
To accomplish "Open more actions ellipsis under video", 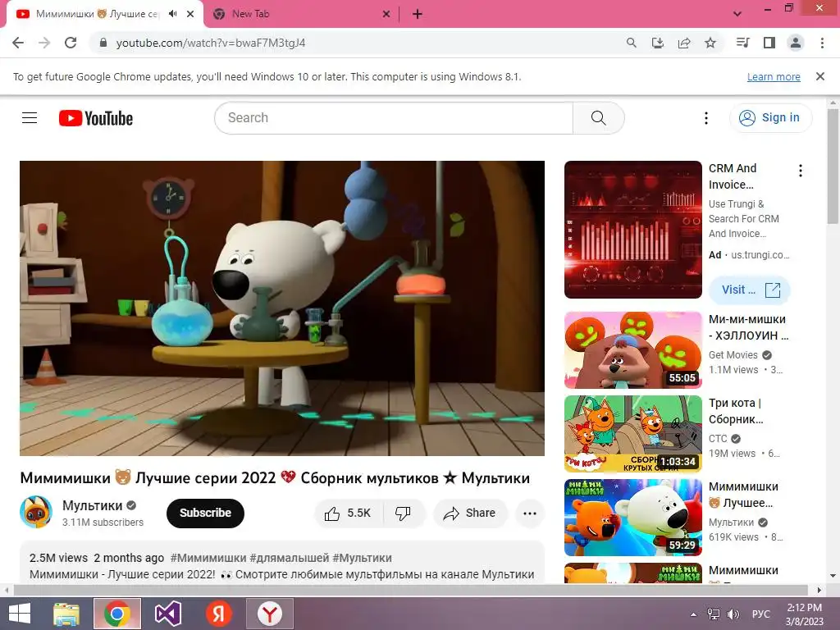I will click(x=530, y=514).
